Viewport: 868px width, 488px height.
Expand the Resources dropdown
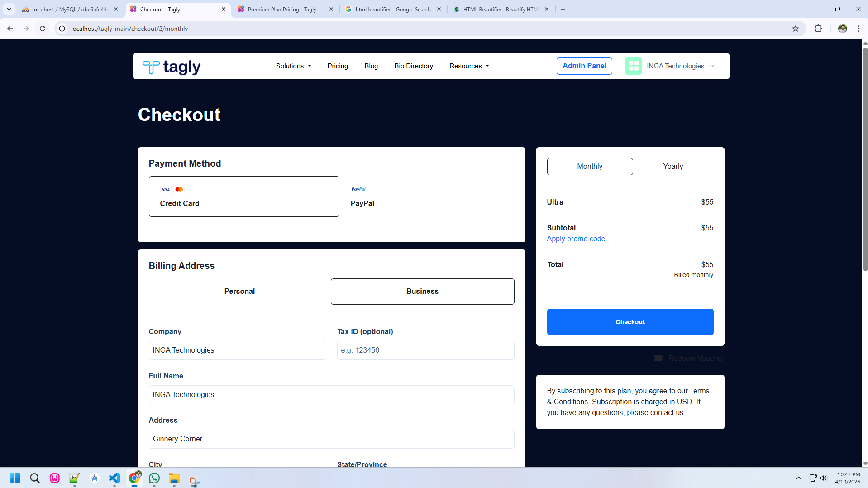(468, 66)
